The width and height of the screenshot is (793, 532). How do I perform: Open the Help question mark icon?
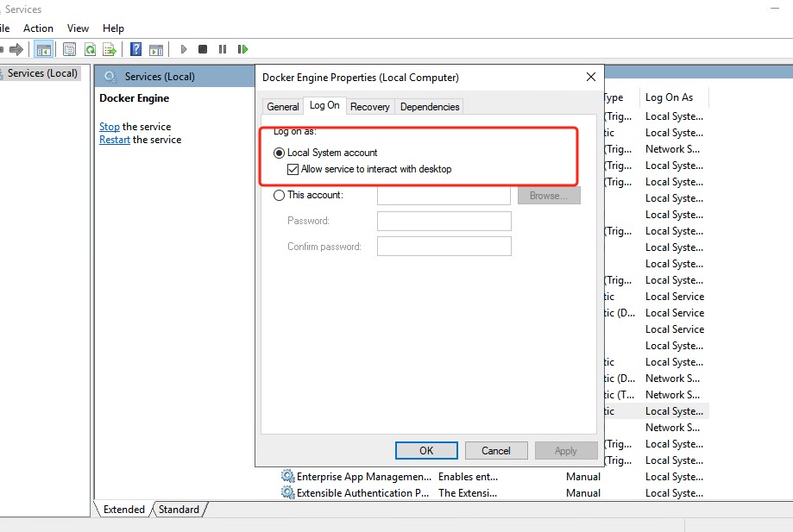pyautogui.click(x=135, y=49)
